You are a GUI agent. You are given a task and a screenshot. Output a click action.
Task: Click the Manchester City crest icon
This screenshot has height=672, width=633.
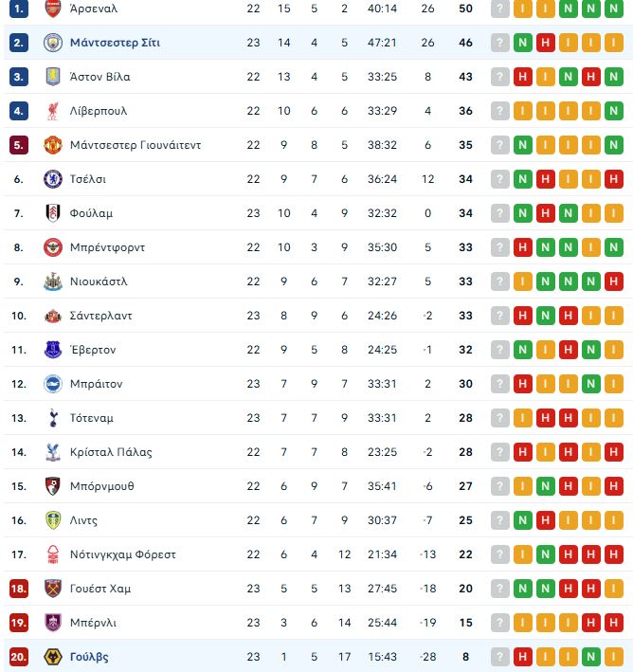point(53,43)
